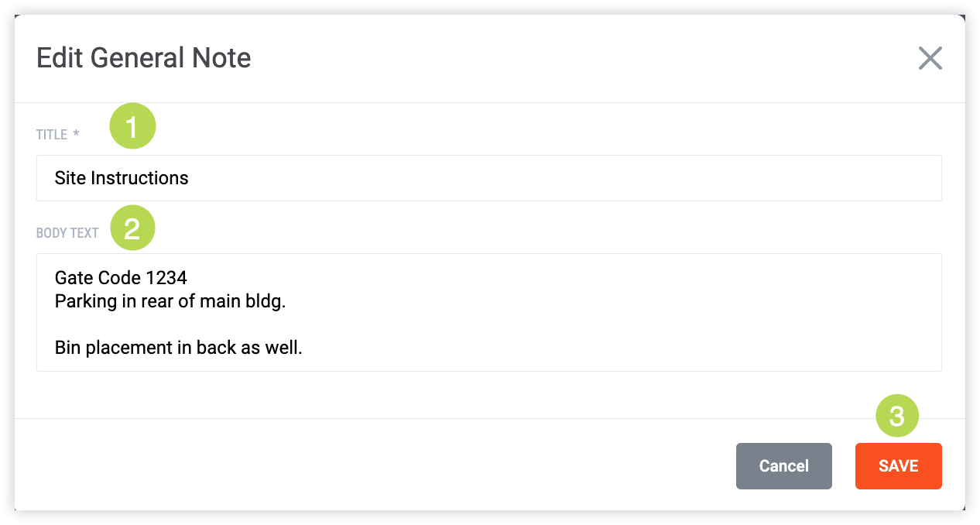
Task: Click the blank line above "Bin placement"
Action: [232, 324]
